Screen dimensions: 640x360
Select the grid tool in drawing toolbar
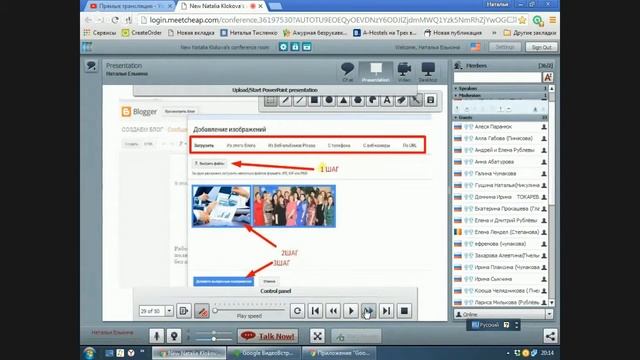pyautogui.click(x=270, y=100)
